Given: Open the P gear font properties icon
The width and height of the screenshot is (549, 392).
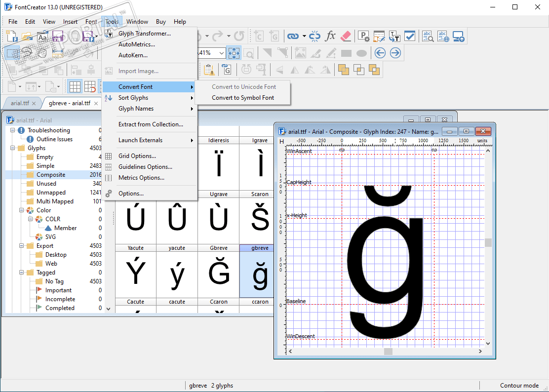Looking at the screenshot, I should [364, 36].
